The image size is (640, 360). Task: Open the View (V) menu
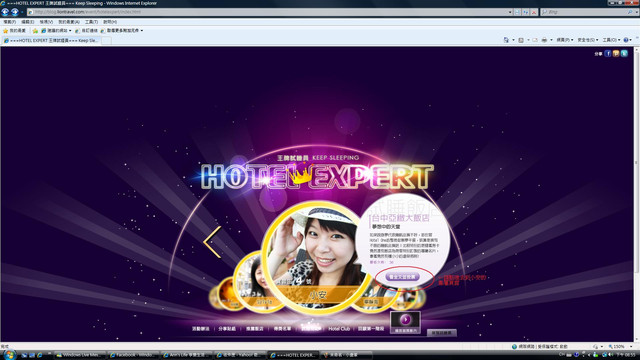tap(46, 22)
